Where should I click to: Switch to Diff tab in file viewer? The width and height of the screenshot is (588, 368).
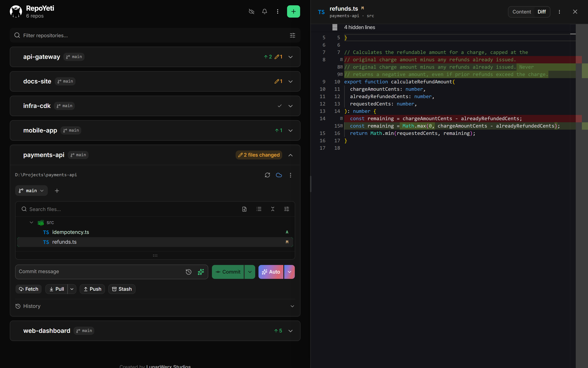tap(542, 12)
